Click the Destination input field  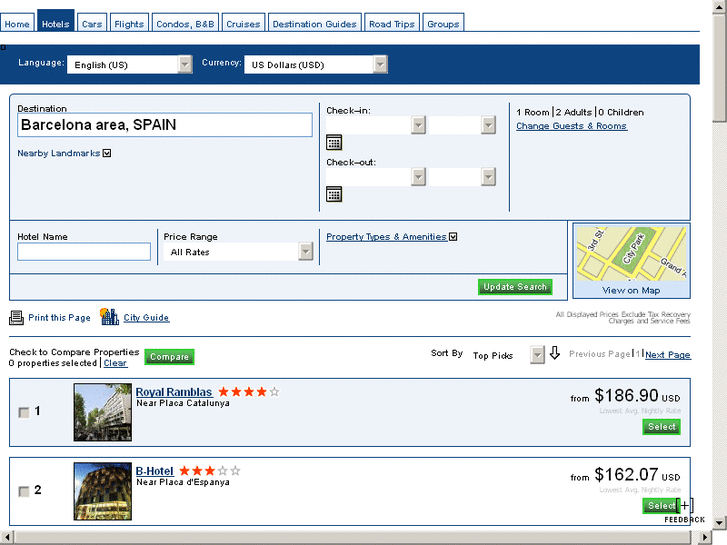pyautogui.click(x=165, y=125)
